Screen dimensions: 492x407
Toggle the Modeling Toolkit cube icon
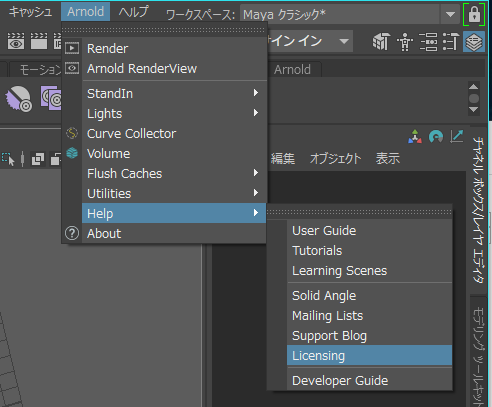pyautogui.click(x=381, y=42)
